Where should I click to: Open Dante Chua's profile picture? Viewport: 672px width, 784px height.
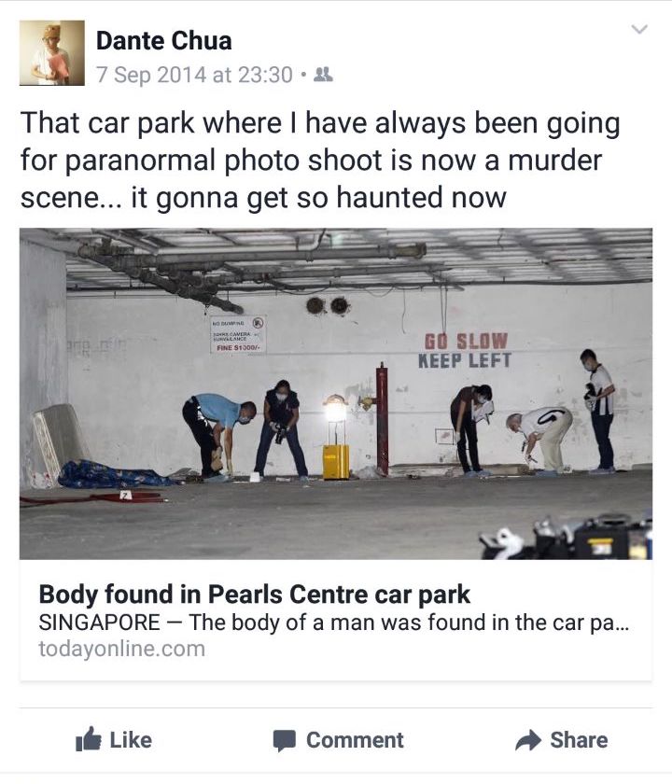[52, 53]
